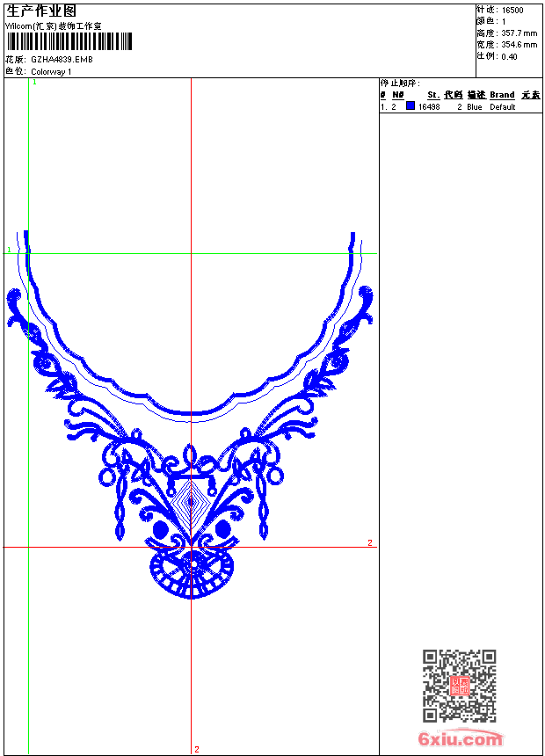Image resolution: width=545 pixels, height=756 pixels.
Task: Click the stitch count value 16500
Action: click(512, 10)
